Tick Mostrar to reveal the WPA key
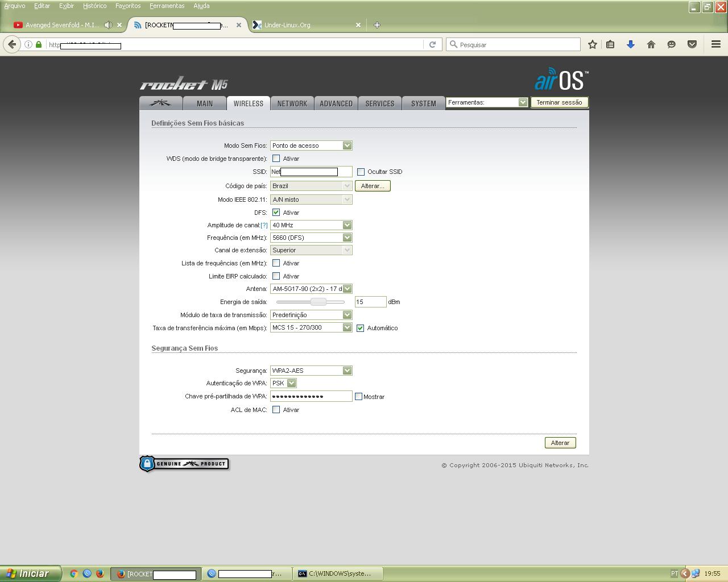Screen dimensions: 728x582 pos(358,396)
